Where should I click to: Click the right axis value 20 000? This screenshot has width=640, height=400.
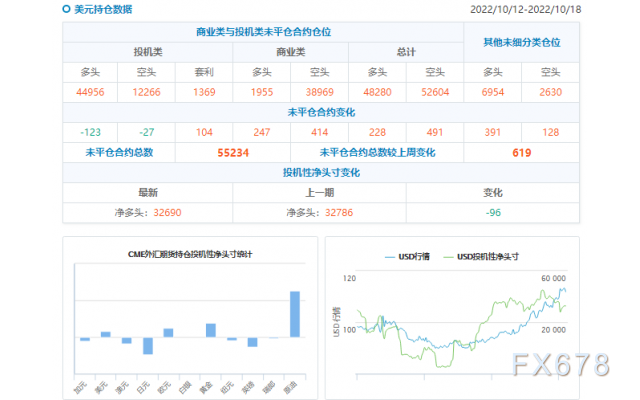[553, 330]
